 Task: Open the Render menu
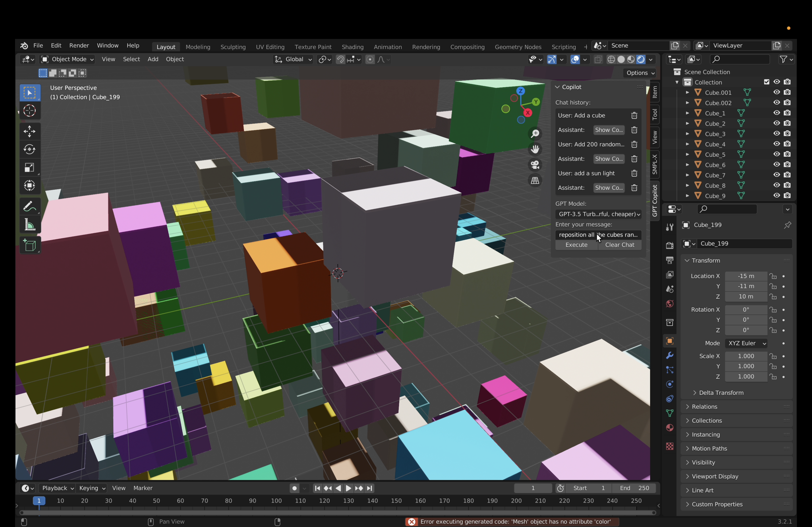pyautogui.click(x=79, y=46)
